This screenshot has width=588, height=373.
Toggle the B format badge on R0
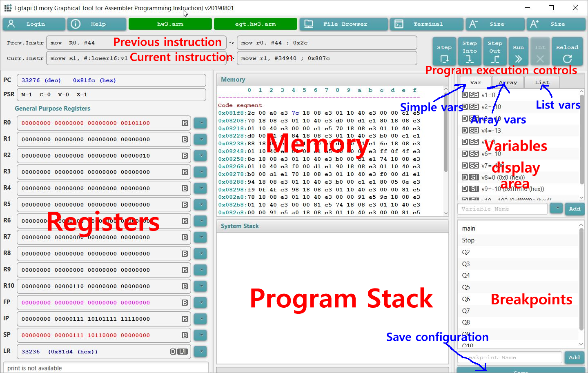pyautogui.click(x=185, y=123)
